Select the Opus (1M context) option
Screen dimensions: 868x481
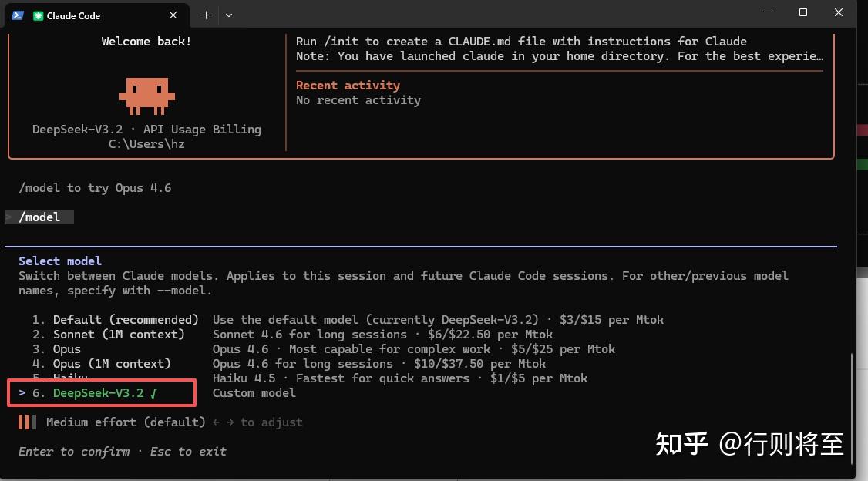pyautogui.click(x=112, y=364)
